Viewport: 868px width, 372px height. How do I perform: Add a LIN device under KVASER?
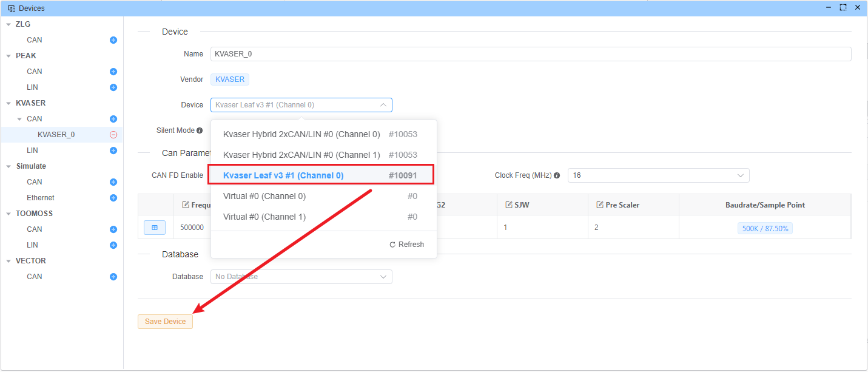(113, 150)
